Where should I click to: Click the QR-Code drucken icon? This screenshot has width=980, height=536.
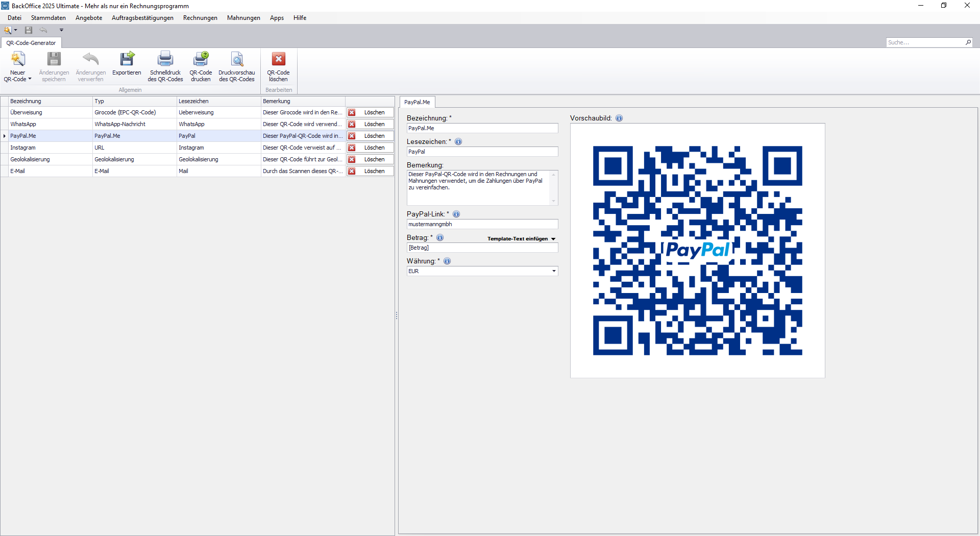coord(201,59)
